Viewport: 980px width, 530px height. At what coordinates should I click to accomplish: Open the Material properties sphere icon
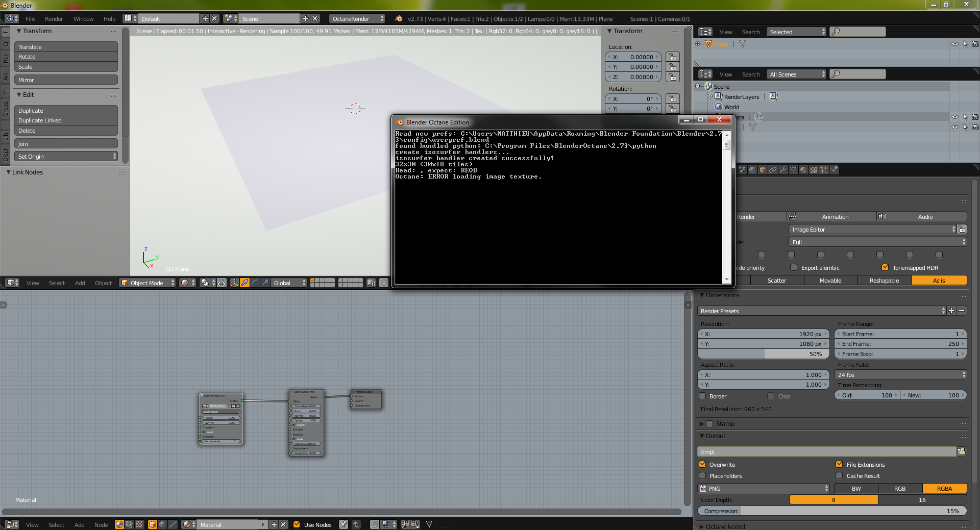pyautogui.click(x=803, y=170)
